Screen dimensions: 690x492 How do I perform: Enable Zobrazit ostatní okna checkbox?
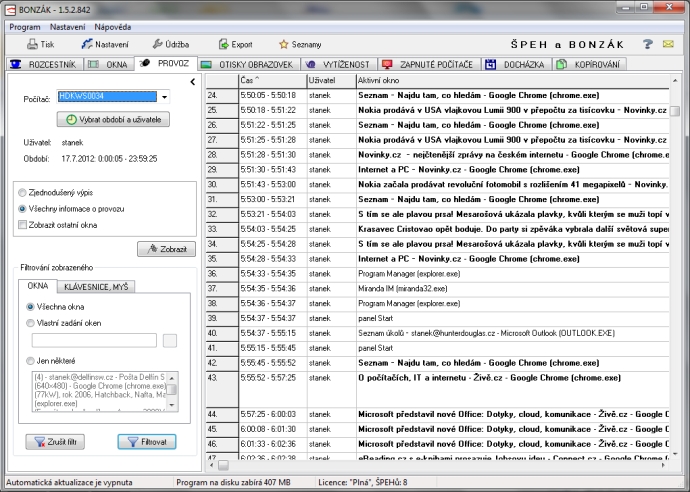[x=22, y=225]
